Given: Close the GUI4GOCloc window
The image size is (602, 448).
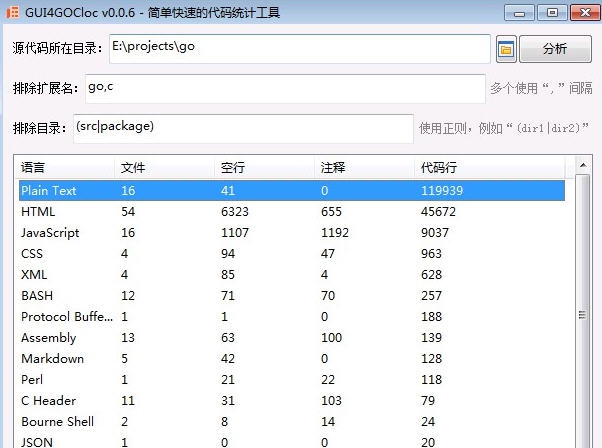Looking at the screenshot, I should coord(585,13).
